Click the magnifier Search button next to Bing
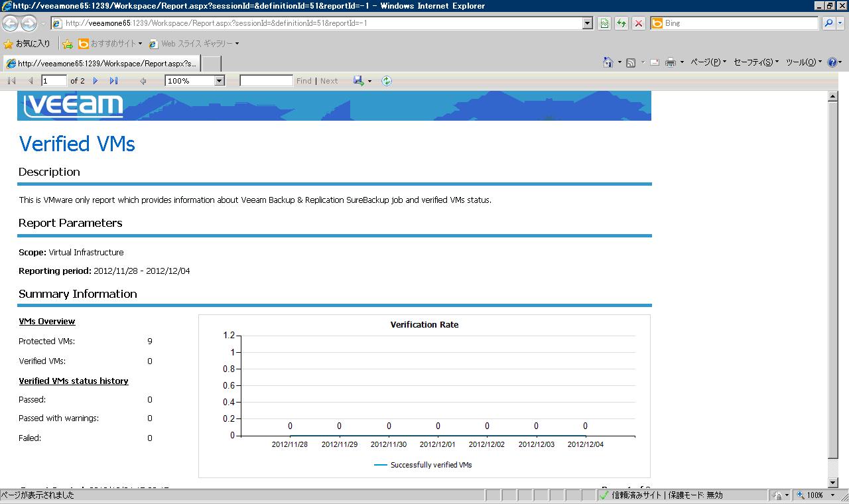The image size is (849, 504). point(828,23)
